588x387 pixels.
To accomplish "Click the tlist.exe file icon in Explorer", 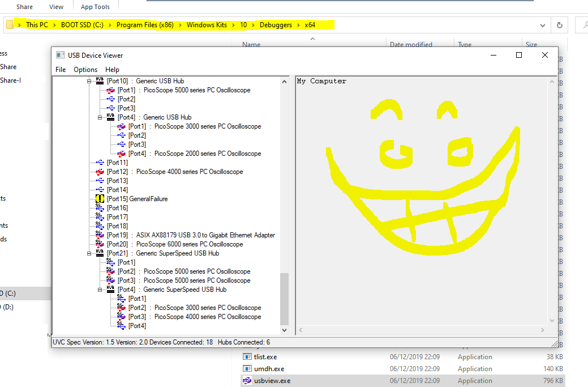I will tap(247, 356).
